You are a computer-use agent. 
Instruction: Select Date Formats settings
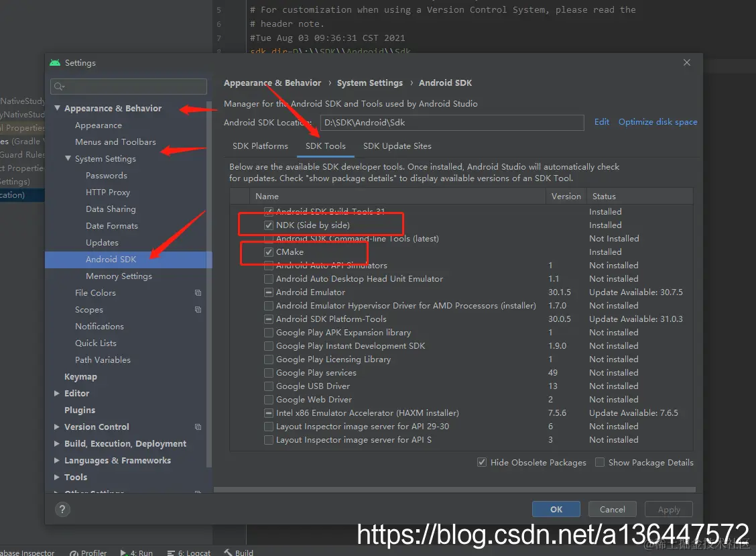point(112,226)
